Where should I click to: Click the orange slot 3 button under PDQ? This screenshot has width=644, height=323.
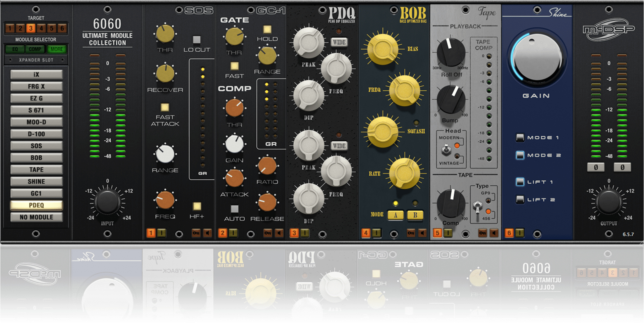[x=294, y=233]
